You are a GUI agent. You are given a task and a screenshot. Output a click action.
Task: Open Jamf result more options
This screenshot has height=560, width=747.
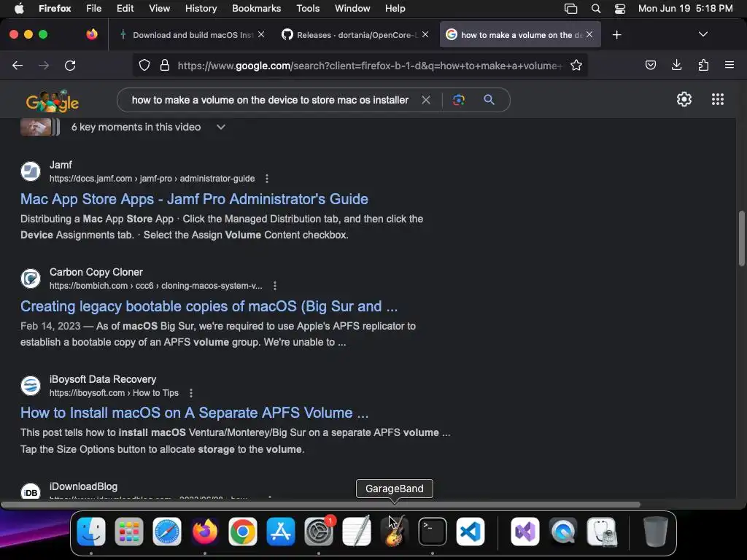pos(267,179)
